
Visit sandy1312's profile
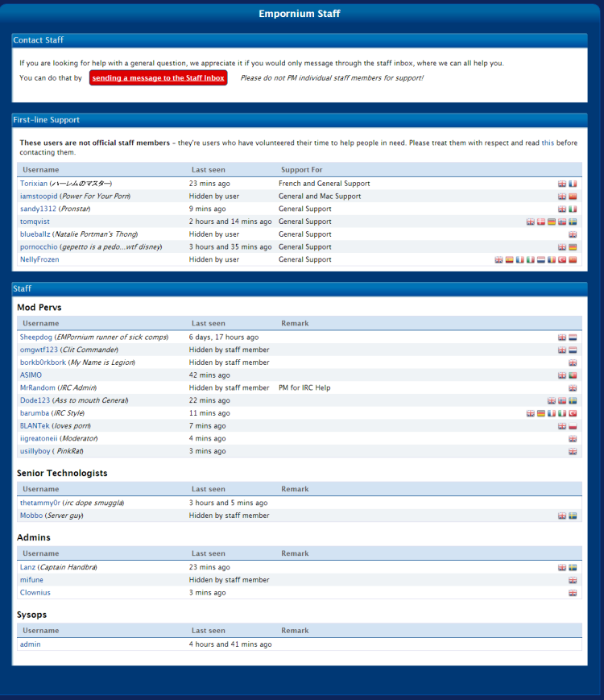38,209
